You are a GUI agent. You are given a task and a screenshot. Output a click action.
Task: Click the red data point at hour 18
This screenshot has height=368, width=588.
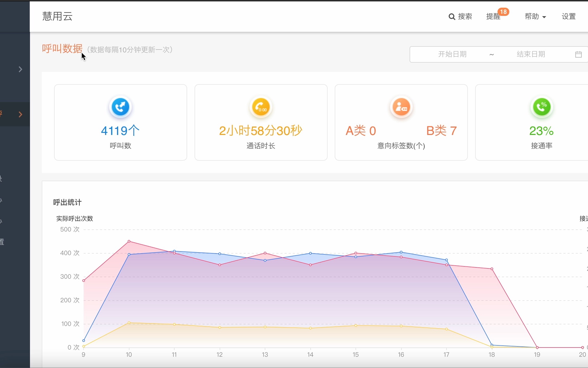tap(492, 269)
